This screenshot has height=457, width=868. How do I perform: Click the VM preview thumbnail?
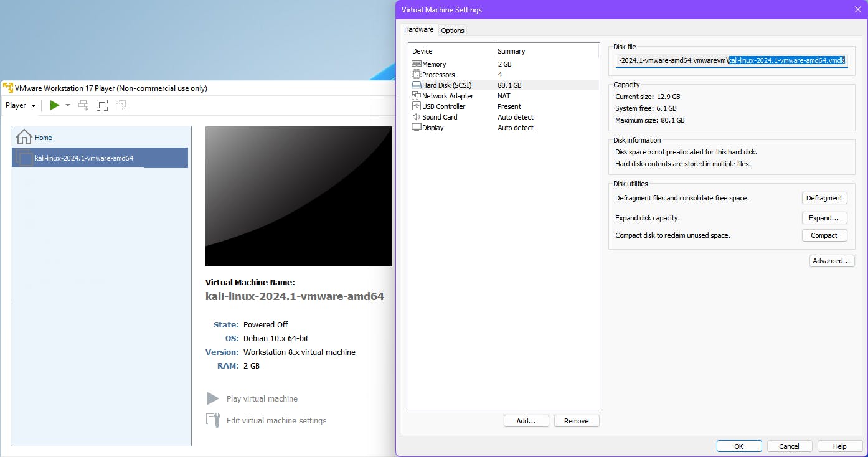[x=299, y=196]
